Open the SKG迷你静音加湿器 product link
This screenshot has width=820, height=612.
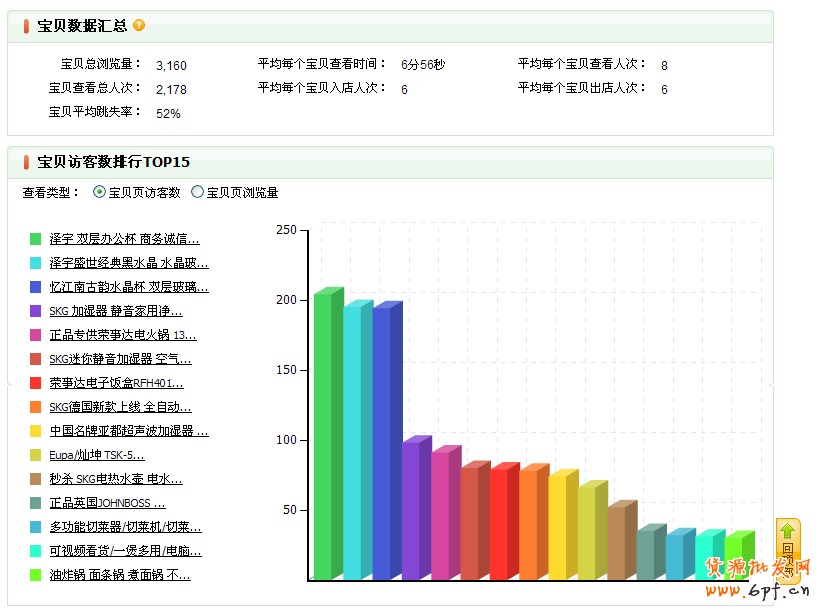120,359
